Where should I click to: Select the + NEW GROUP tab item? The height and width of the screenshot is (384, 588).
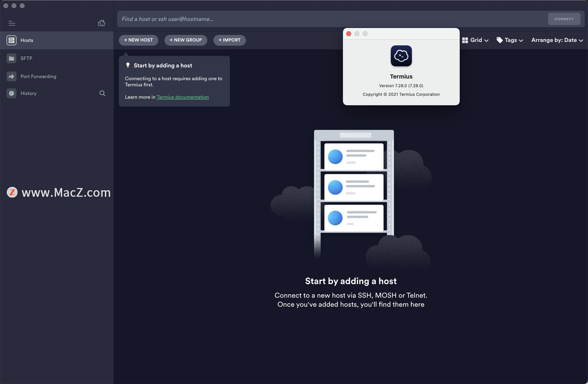(186, 40)
